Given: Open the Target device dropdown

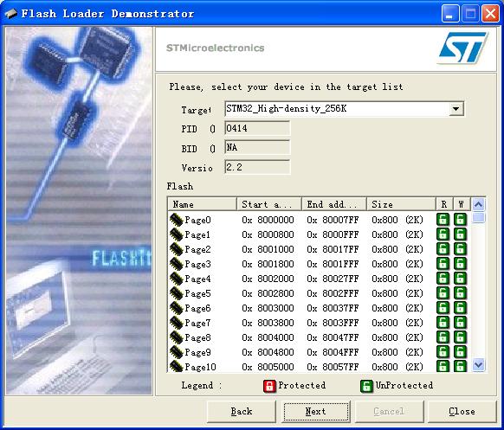Looking at the screenshot, I should [456, 109].
